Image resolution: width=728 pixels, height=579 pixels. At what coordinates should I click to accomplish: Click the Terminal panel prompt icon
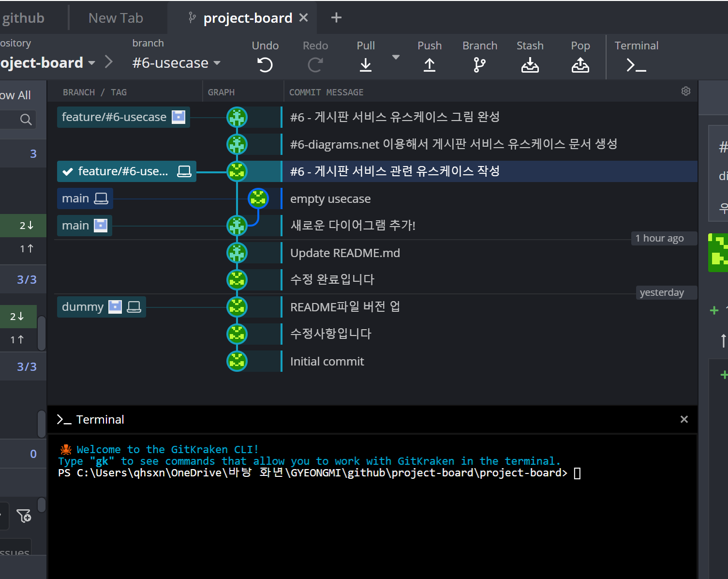click(64, 419)
